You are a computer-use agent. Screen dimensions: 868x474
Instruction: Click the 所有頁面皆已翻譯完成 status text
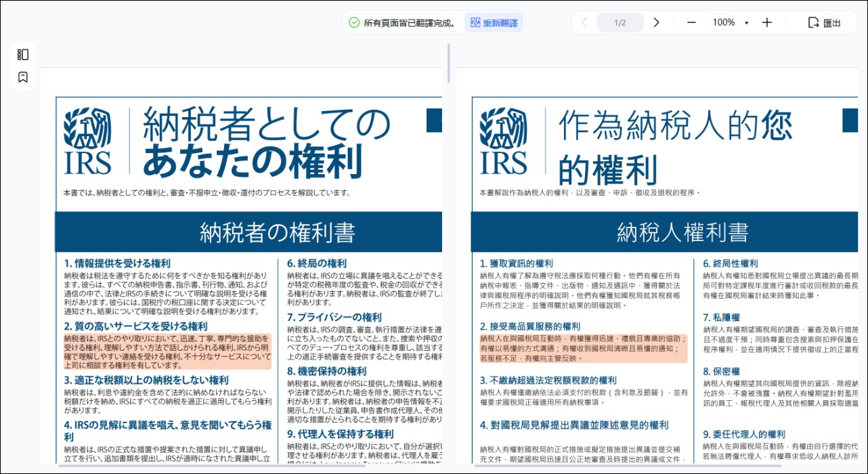pyautogui.click(x=410, y=23)
